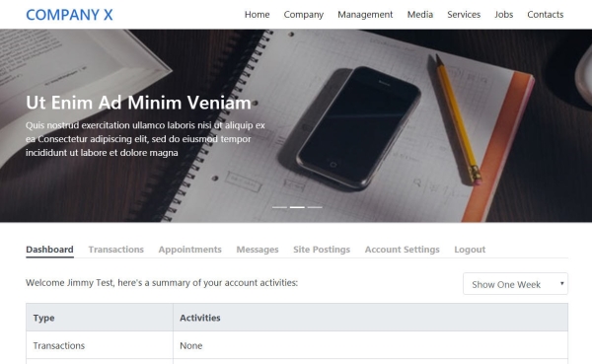
Task: Switch to the Site Postings tab
Action: pyautogui.click(x=322, y=250)
